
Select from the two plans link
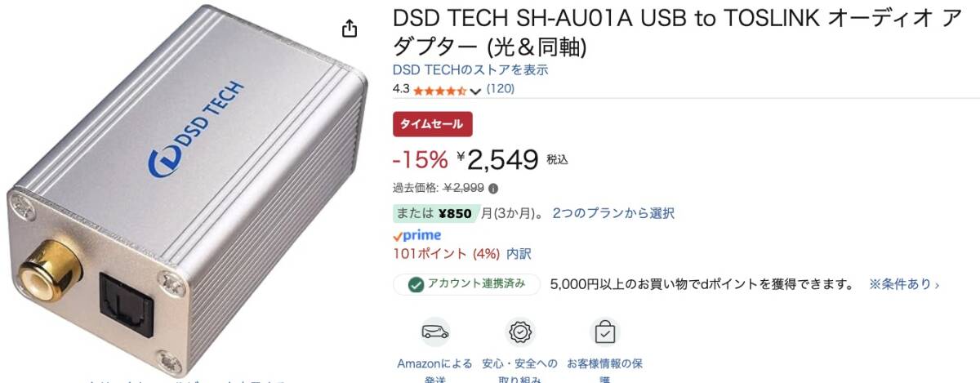(613, 213)
